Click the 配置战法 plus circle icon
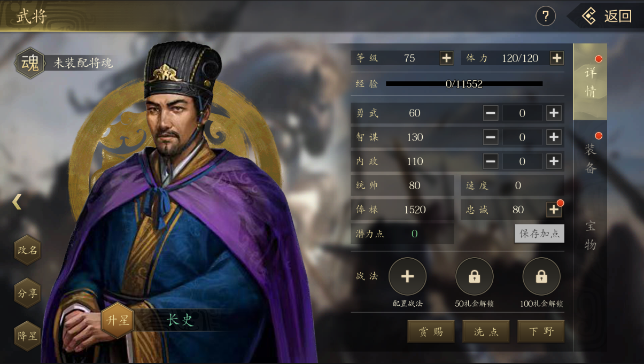The image size is (644, 364). (407, 276)
